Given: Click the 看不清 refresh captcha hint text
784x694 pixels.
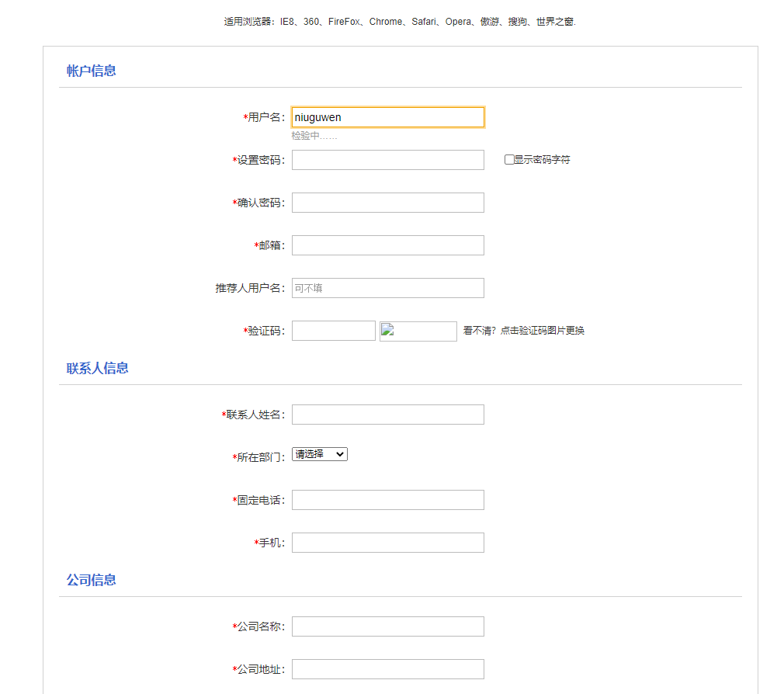Looking at the screenshot, I should pos(522,330).
